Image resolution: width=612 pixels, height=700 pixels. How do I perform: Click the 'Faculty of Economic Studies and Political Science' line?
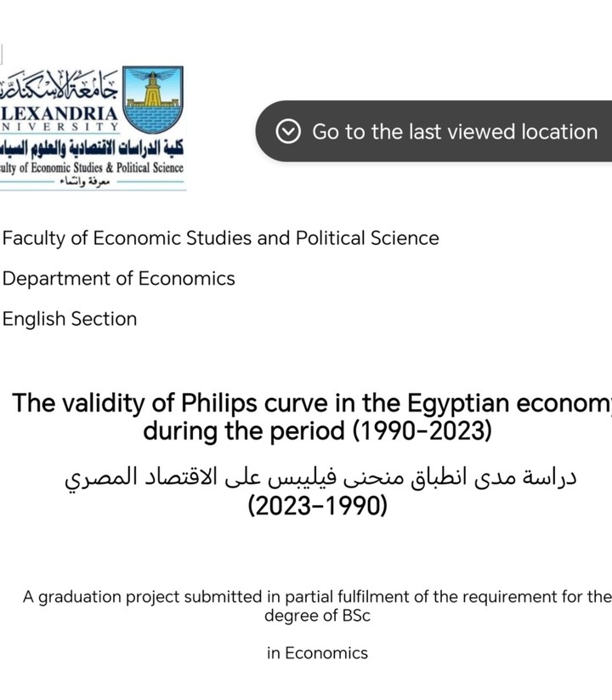click(x=221, y=238)
